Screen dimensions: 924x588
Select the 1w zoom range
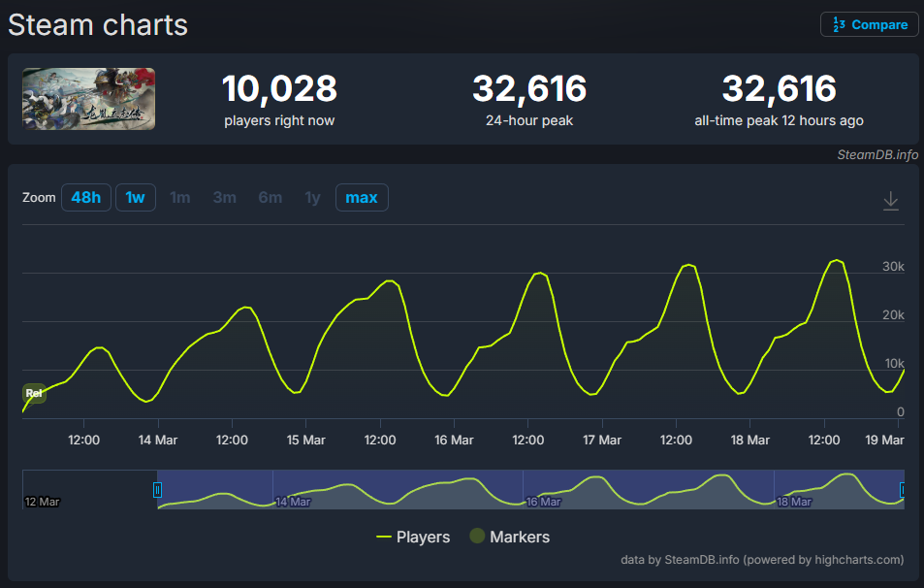[x=136, y=197]
